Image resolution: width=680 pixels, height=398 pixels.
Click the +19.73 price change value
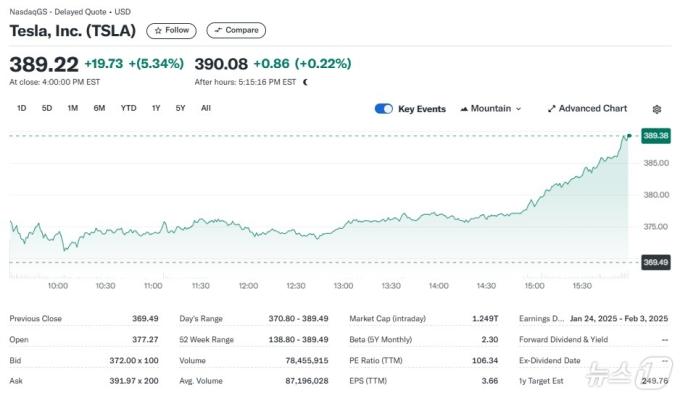point(104,64)
